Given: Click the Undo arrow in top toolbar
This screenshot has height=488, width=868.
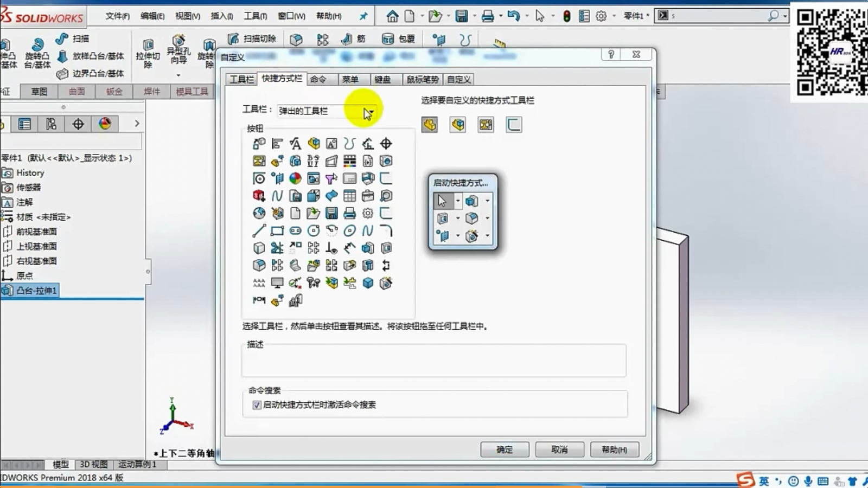Looking at the screenshot, I should click(x=513, y=16).
